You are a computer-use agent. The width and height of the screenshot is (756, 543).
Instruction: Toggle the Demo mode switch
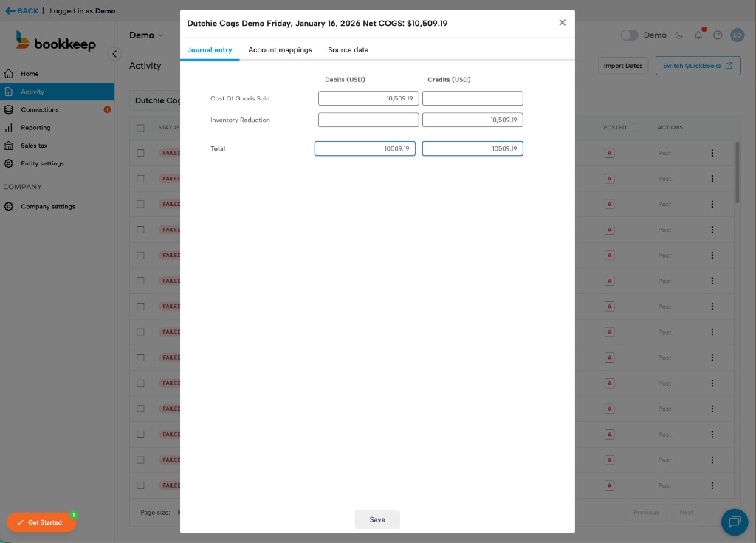629,35
